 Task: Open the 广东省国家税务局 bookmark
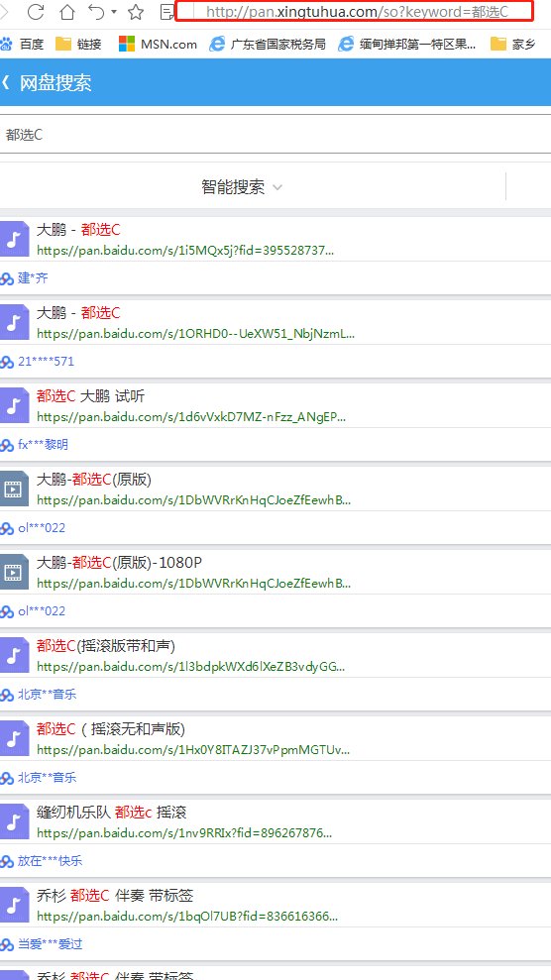coord(268,44)
